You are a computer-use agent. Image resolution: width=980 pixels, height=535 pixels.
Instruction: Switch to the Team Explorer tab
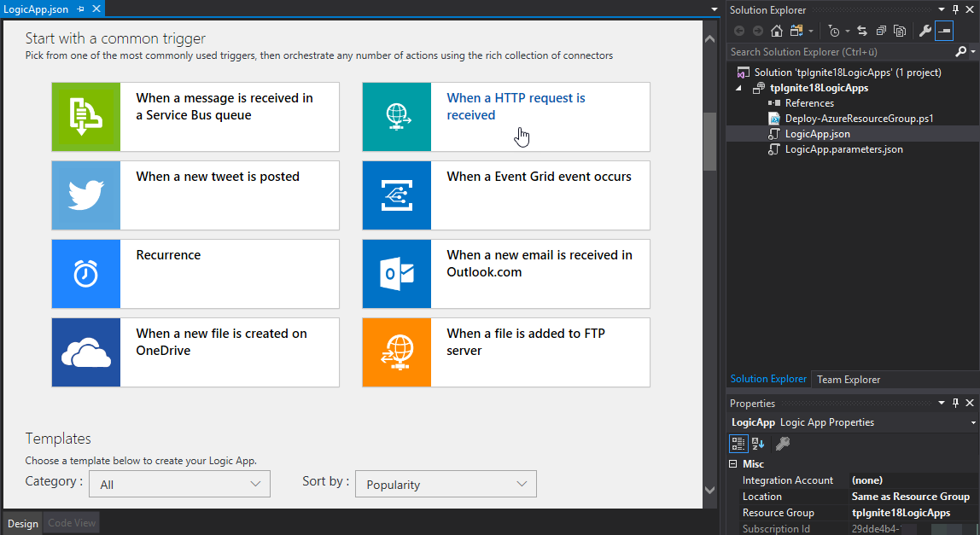[x=848, y=379]
